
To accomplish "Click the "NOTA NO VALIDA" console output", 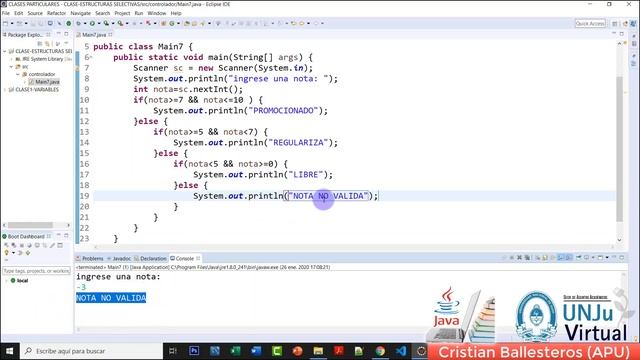I will pos(111,298).
